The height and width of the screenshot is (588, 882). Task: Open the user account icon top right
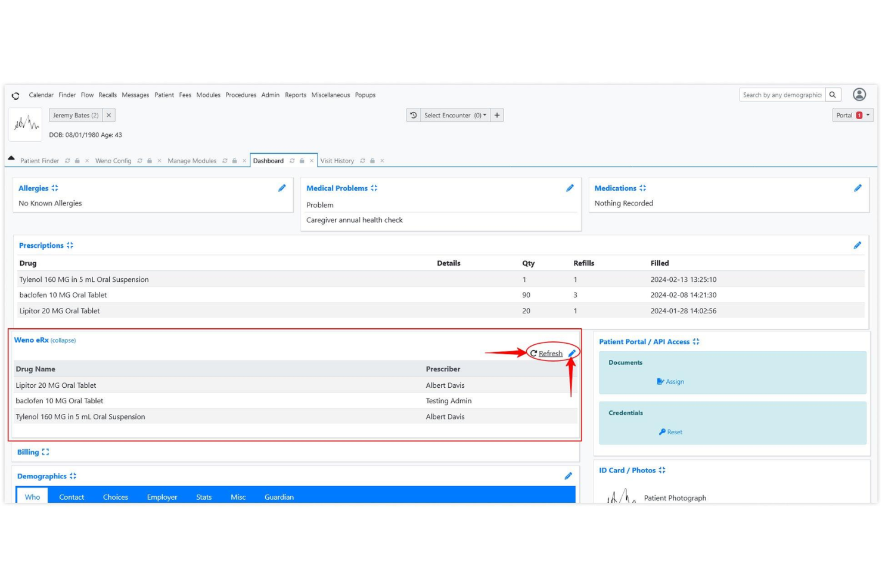858,94
